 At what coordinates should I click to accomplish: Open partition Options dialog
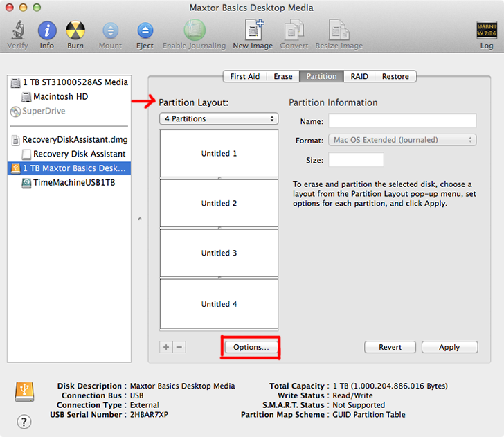(251, 347)
